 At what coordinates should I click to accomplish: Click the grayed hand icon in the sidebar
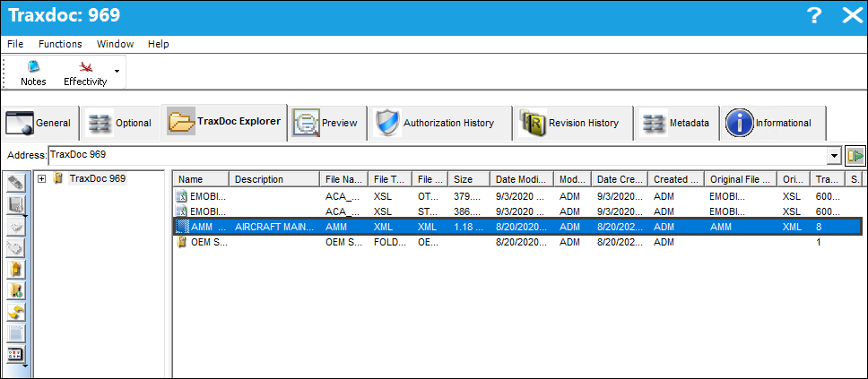pyautogui.click(x=15, y=248)
